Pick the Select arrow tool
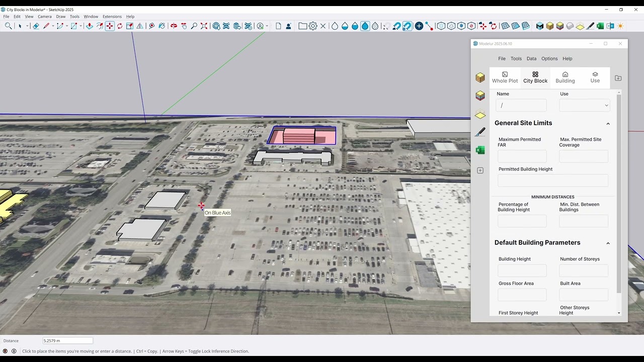Image resolution: width=644 pixels, height=362 pixels. coord(20,26)
